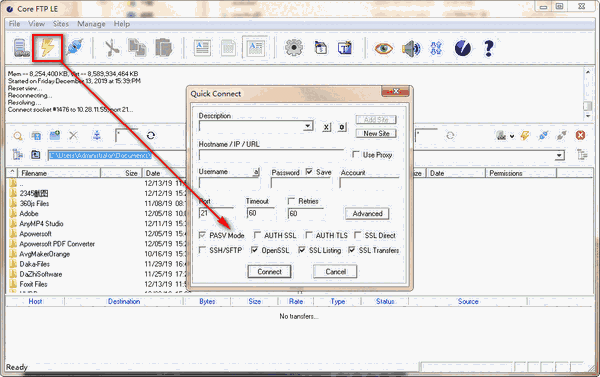This screenshot has width=600, height=377.
Task: Open the remote toolbar dropdown arrow
Action: click(x=512, y=136)
